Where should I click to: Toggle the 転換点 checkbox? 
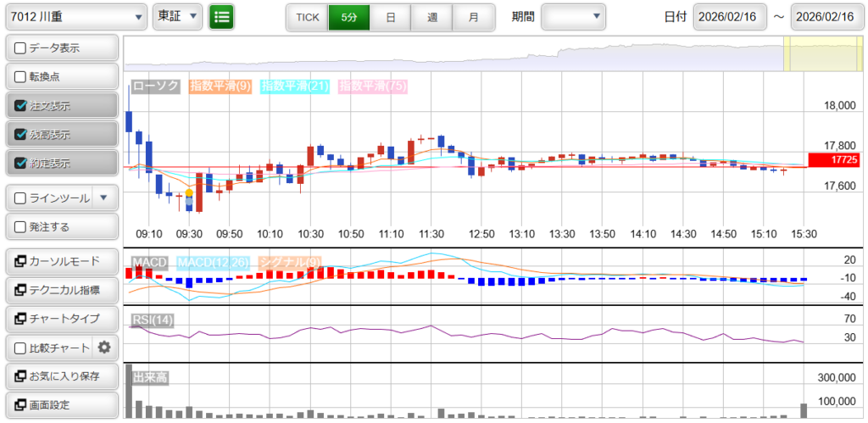click(21, 77)
